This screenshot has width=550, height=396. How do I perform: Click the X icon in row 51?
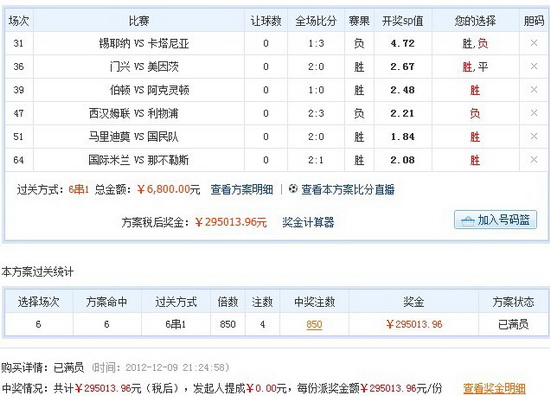pos(534,136)
